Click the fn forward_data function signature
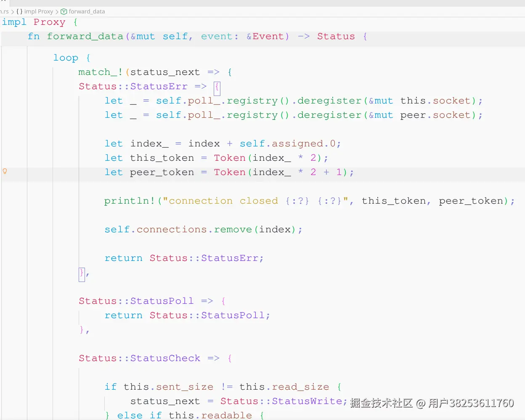Image resolution: width=525 pixels, height=420 pixels. pos(85,36)
